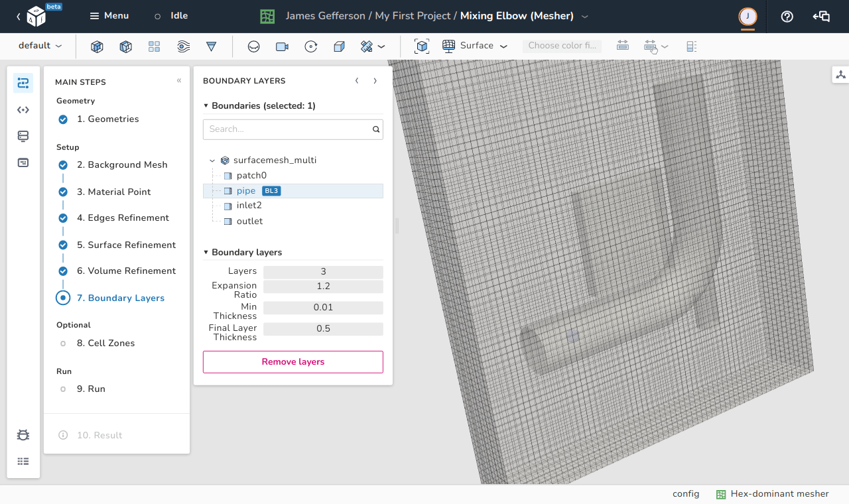Select the pipe boundary row

[293, 191]
